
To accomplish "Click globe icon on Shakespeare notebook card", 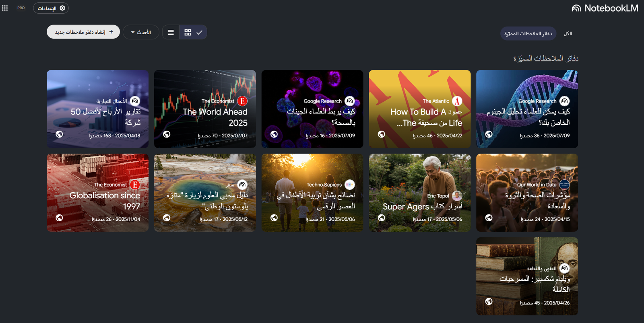I will point(489,301).
